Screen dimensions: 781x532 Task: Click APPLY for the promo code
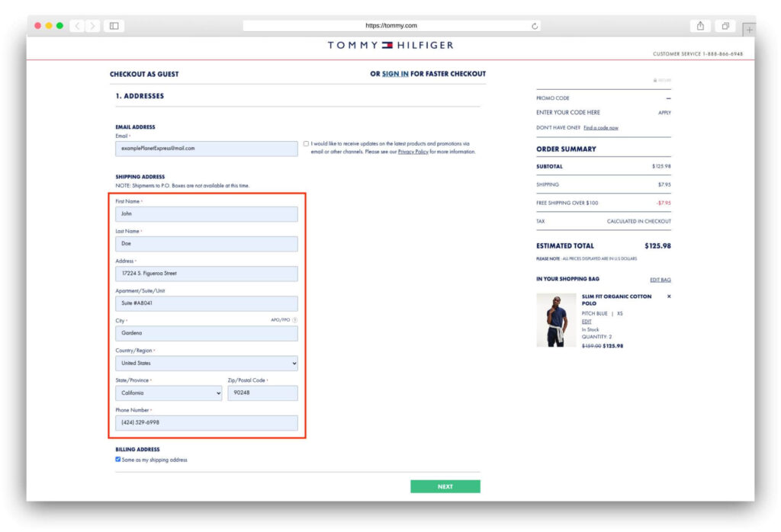click(664, 113)
